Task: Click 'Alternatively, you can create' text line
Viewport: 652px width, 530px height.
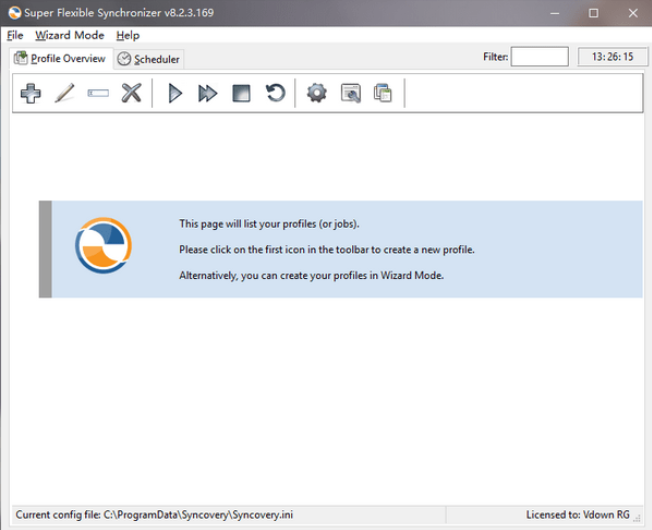Action: click(311, 276)
